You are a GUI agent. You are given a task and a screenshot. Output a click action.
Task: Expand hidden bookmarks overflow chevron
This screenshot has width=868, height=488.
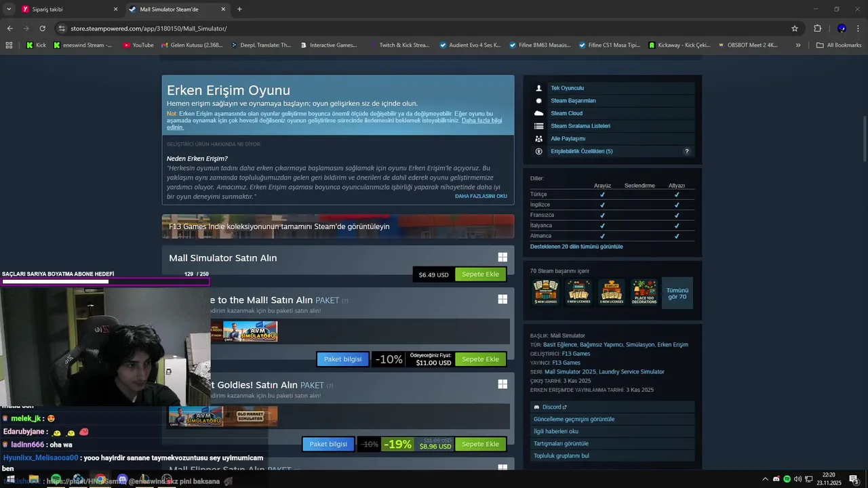click(x=798, y=45)
